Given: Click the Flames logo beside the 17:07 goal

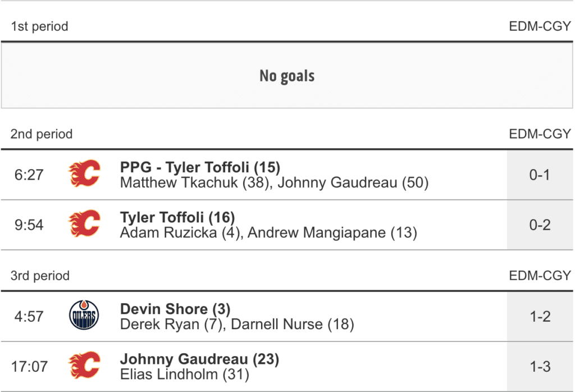Looking at the screenshot, I should click(84, 366).
